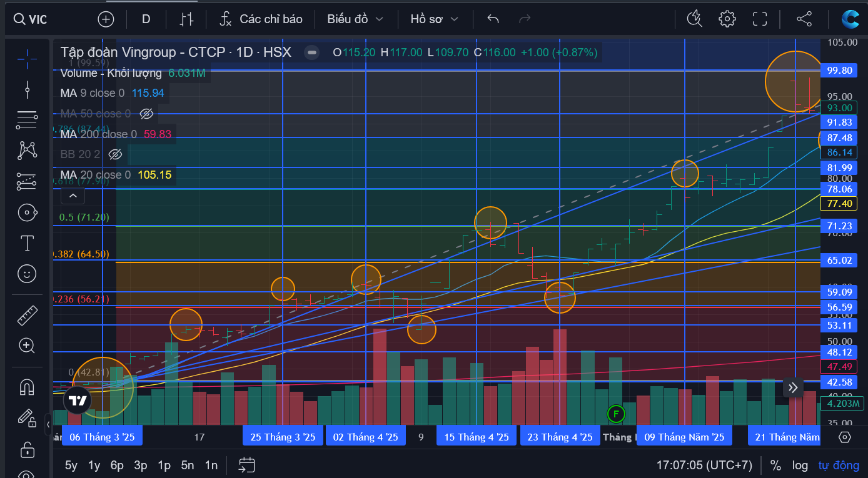Select the Text annotation tool
The height and width of the screenshot is (478, 868).
(27, 243)
